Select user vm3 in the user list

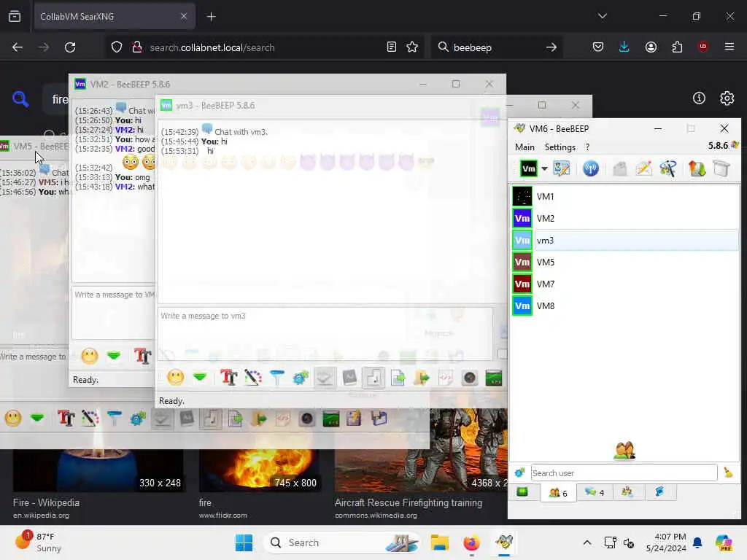[624, 241]
